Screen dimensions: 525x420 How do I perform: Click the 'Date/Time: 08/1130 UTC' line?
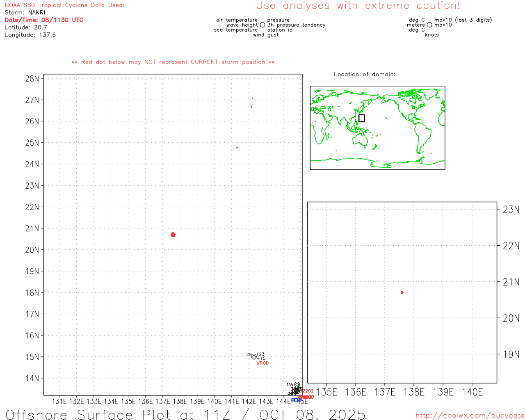pos(44,20)
